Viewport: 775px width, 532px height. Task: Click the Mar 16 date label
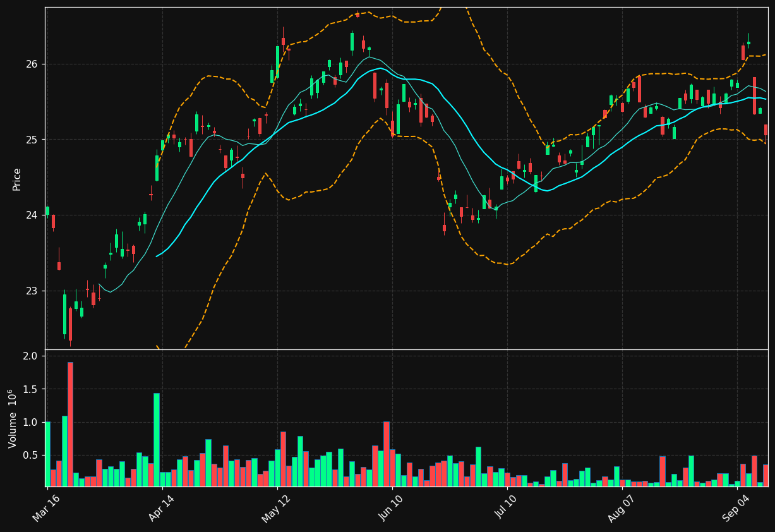click(46, 507)
